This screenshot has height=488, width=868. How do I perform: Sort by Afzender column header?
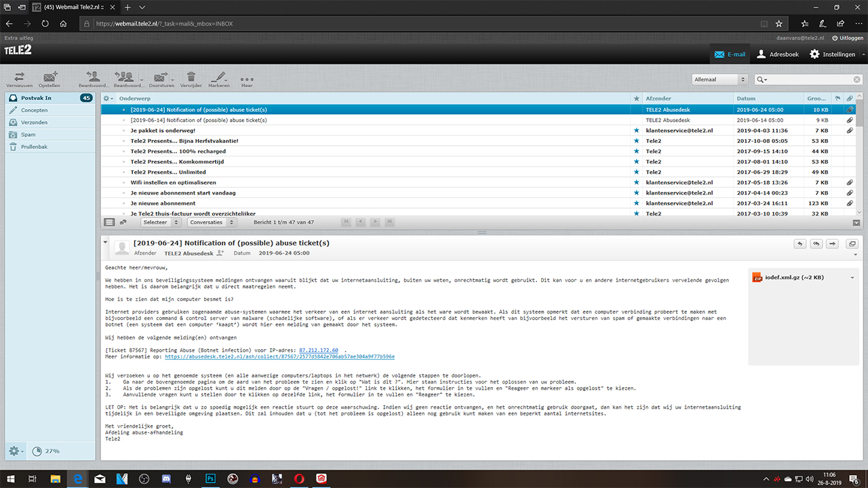pyautogui.click(x=687, y=98)
